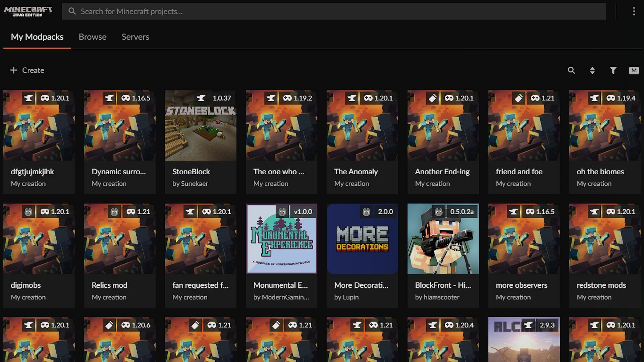Viewport: 644px width, 362px height.
Task: Click the magnifier inside the top search bar
Action: click(72, 11)
